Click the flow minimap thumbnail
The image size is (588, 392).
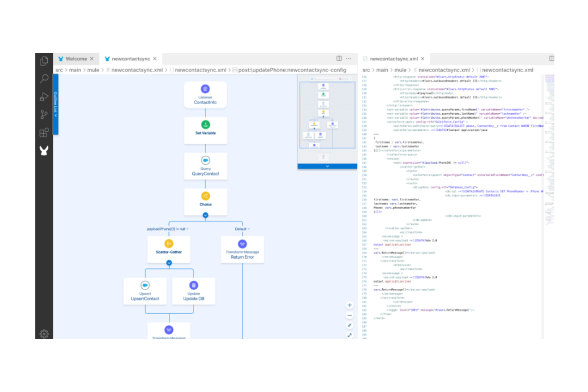[327, 119]
